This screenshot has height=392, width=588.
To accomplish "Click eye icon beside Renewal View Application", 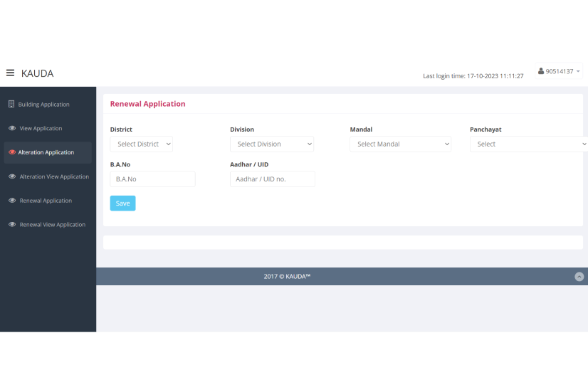I will (x=12, y=225).
